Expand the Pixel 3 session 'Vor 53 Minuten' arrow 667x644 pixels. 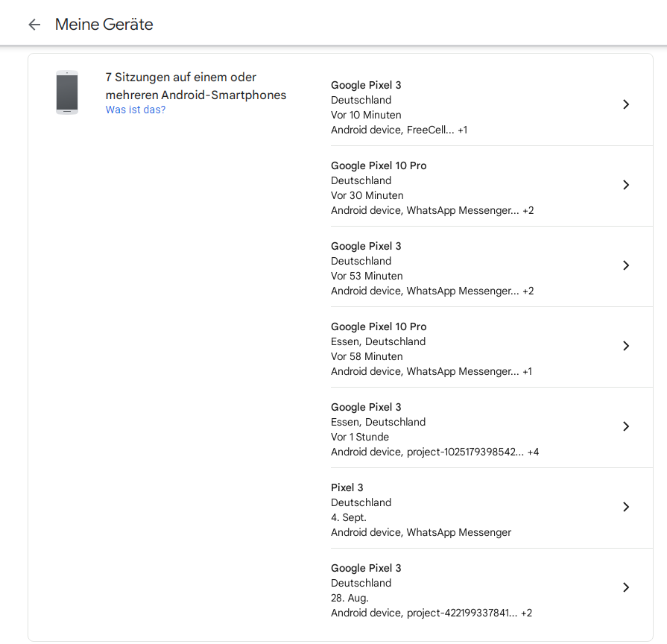pos(626,265)
